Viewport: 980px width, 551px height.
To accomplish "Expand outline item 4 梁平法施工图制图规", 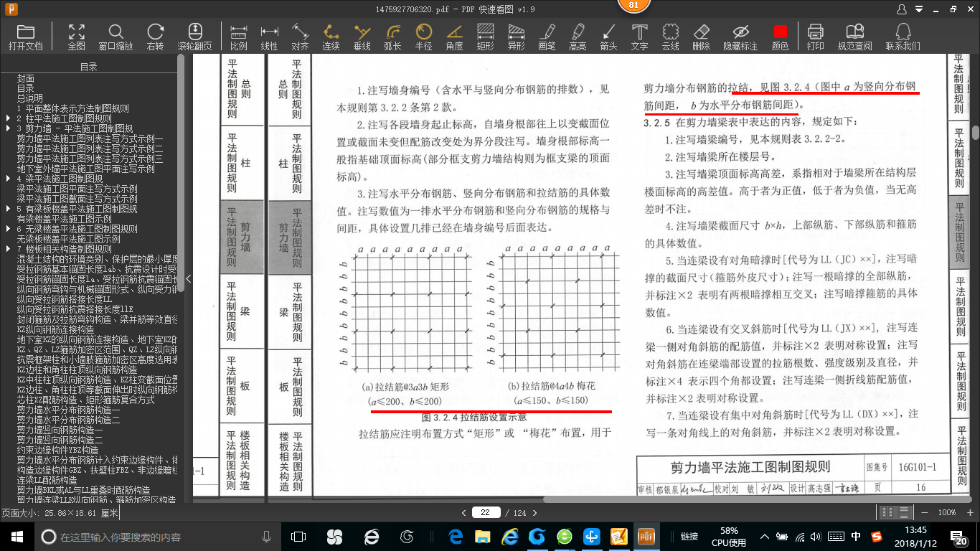I will click(7, 179).
